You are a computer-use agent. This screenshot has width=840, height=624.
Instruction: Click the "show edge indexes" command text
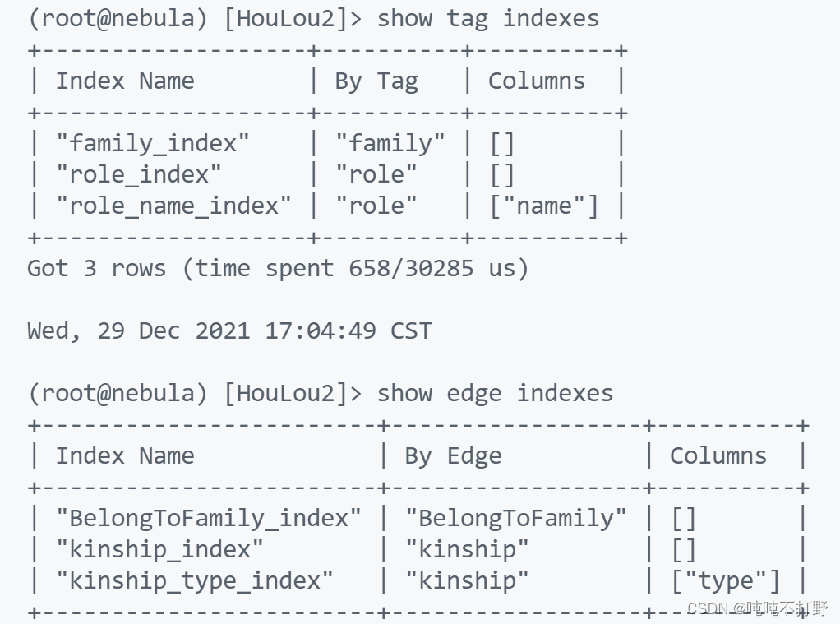click(495, 393)
